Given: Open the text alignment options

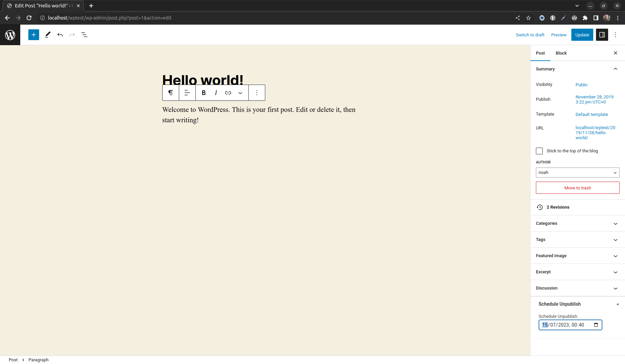Looking at the screenshot, I should click(187, 93).
